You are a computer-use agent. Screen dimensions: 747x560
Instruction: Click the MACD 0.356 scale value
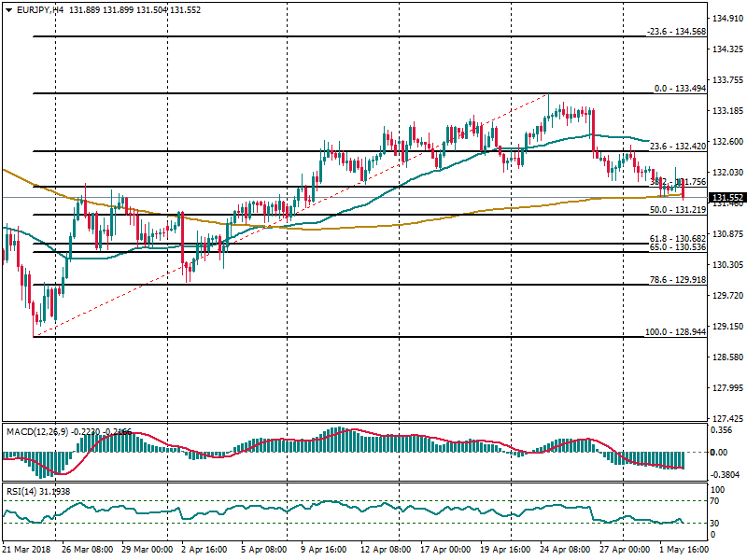[723, 431]
